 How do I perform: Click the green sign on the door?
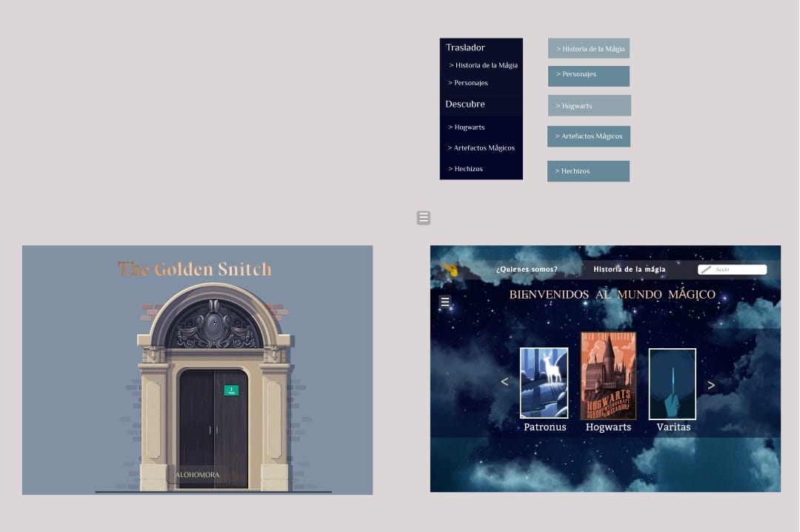[231, 390]
